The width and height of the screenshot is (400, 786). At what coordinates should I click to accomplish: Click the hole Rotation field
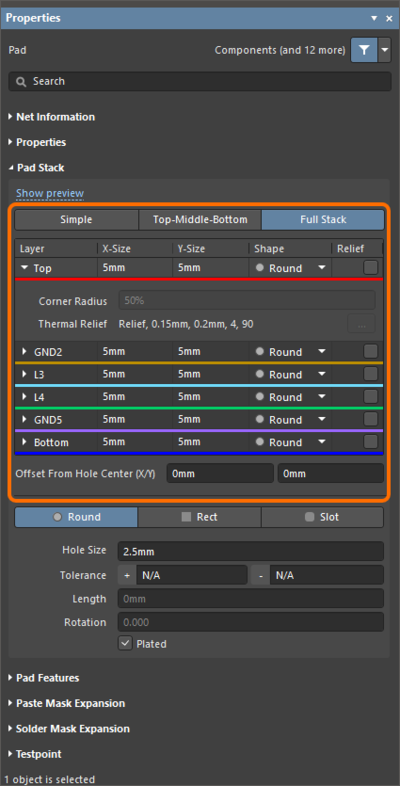251,622
